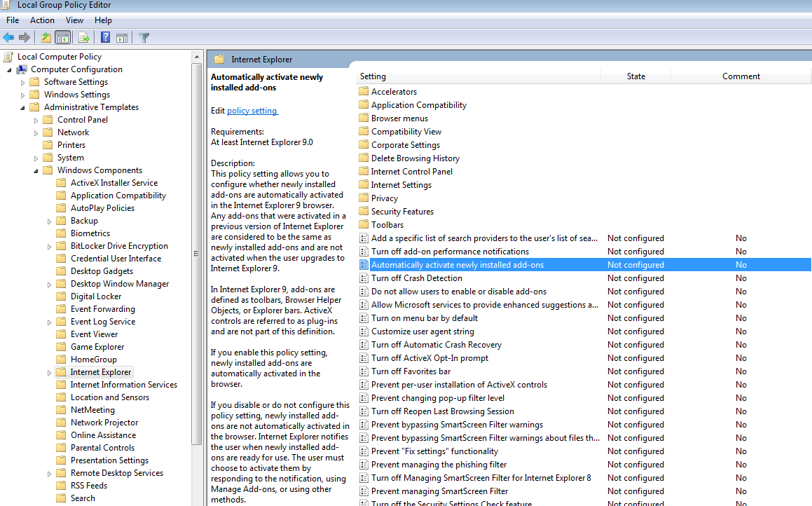Select Turn off Reopen Last Browsing Session
The width and height of the screenshot is (812, 506).
[443, 411]
